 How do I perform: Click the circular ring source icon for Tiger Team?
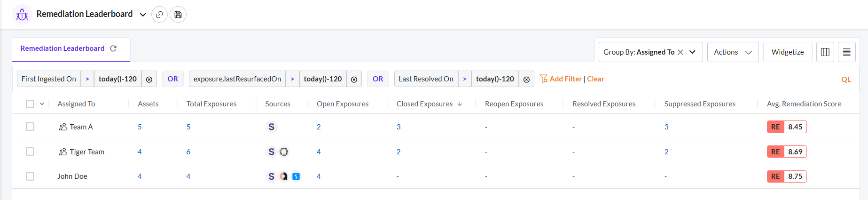pyautogui.click(x=284, y=152)
